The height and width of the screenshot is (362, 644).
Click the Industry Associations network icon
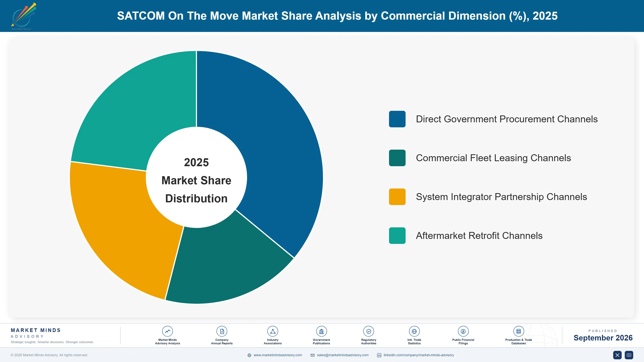point(273,331)
